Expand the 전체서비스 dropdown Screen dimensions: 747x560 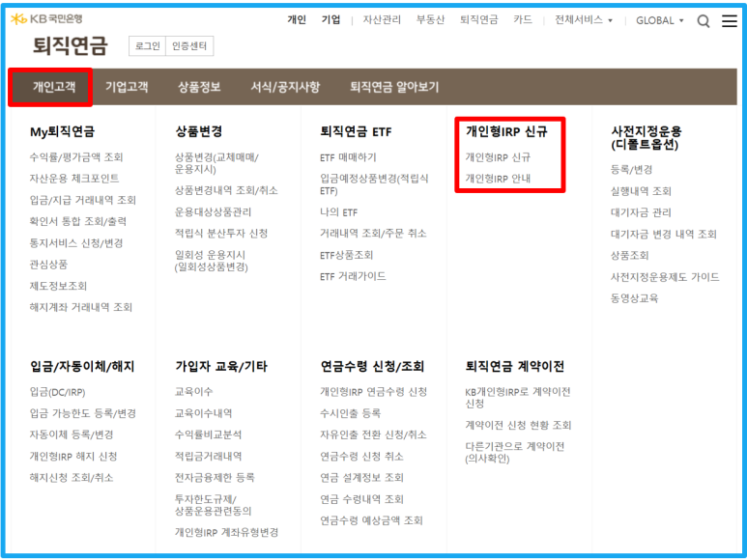click(583, 20)
